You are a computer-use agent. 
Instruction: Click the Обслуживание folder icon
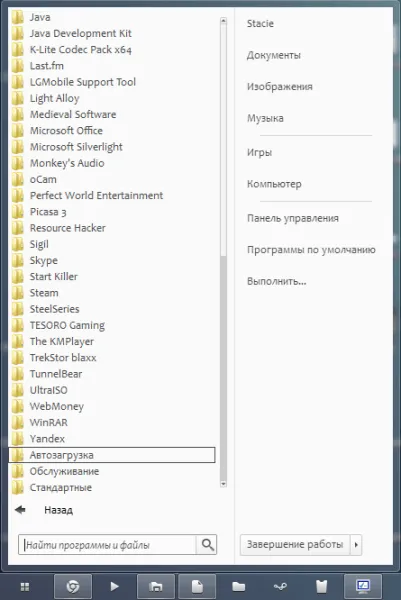pos(18,471)
